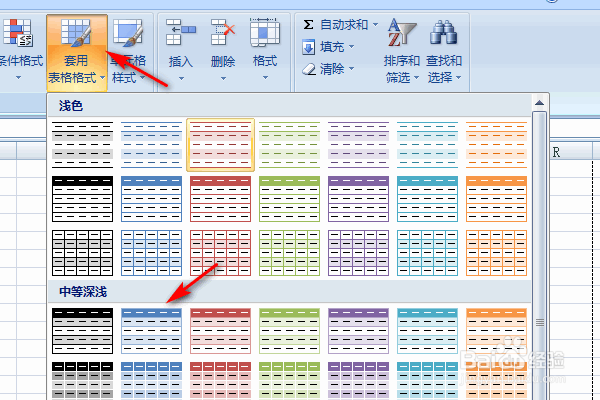Click the gallery scroll-up arrow
600x400 pixels.
[540, 102]
